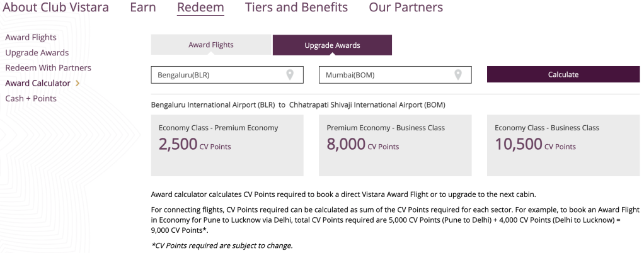Open the About Club Vistara menu
The image size is (644, 253).
[x=55, y=8]
